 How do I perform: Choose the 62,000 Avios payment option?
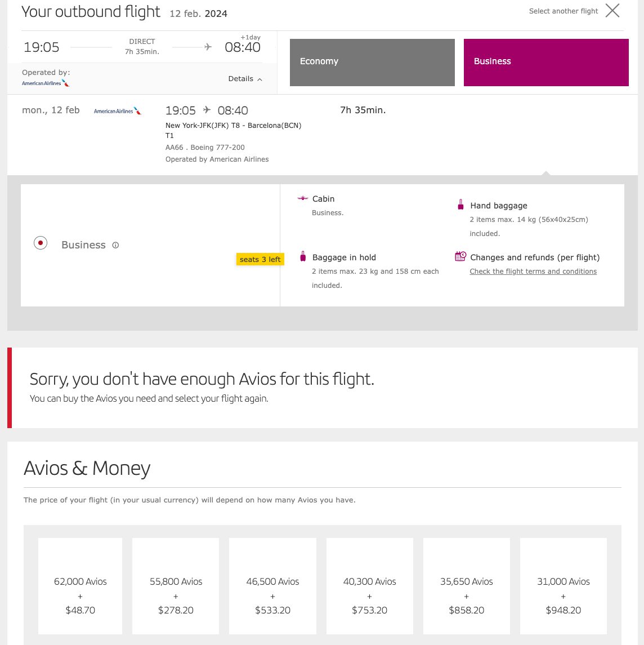[x=80, y=586]
